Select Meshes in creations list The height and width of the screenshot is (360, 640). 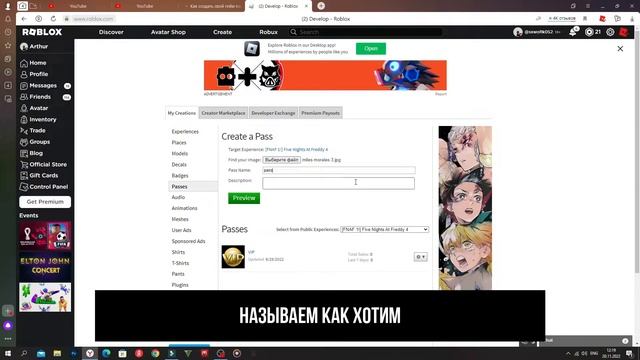coord(180,219)
